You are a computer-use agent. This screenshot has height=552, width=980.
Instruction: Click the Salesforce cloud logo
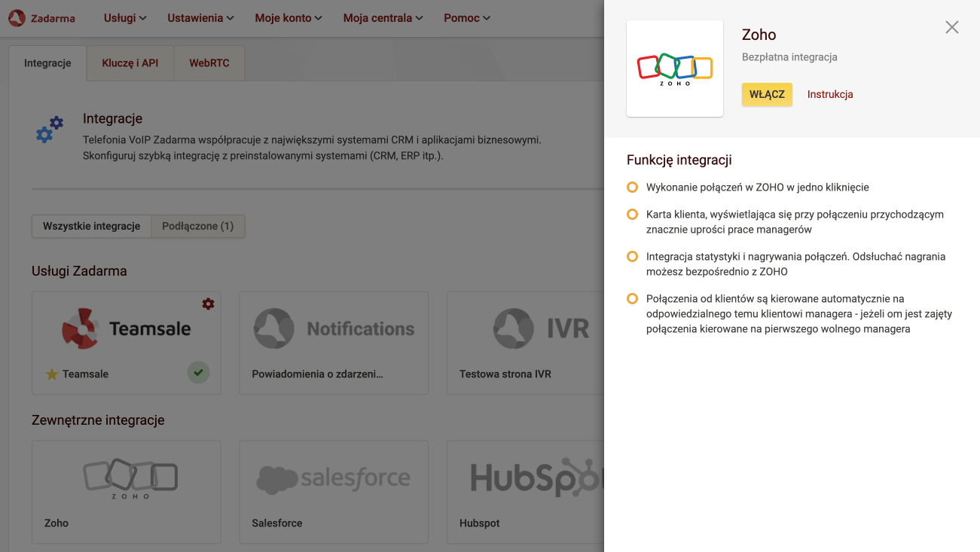pos(334,479)
